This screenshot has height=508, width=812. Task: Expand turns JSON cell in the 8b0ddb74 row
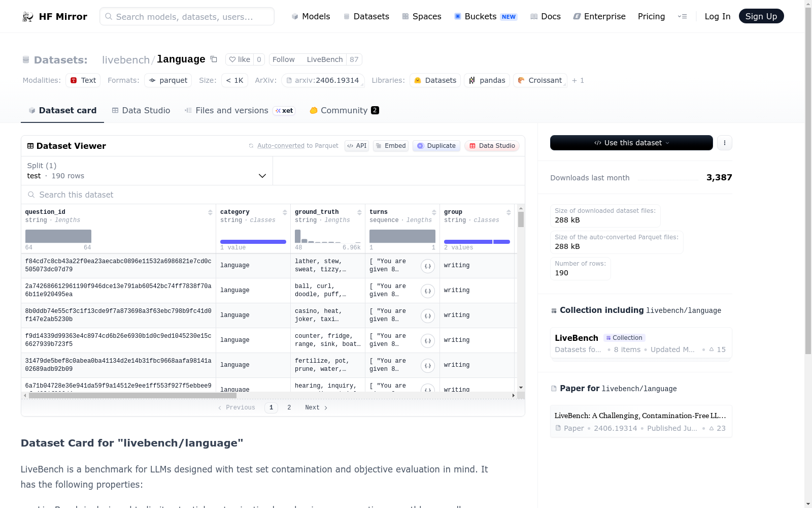428,315
